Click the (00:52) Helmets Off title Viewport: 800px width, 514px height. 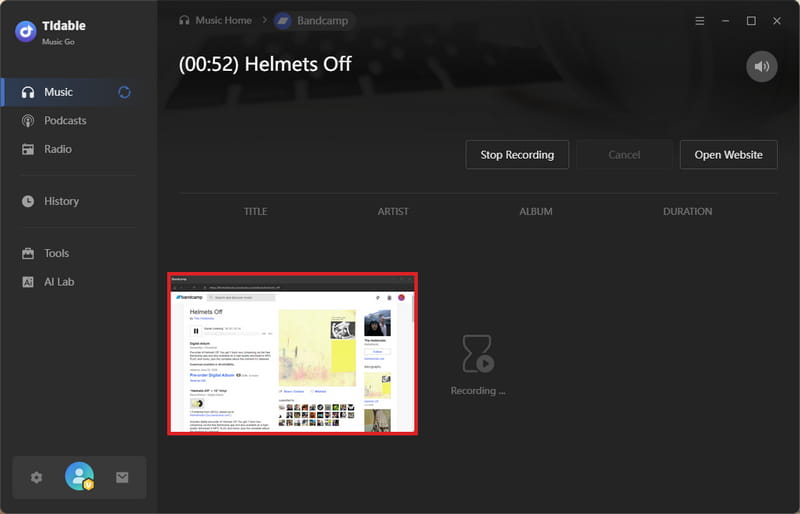(x=265, y=64)
